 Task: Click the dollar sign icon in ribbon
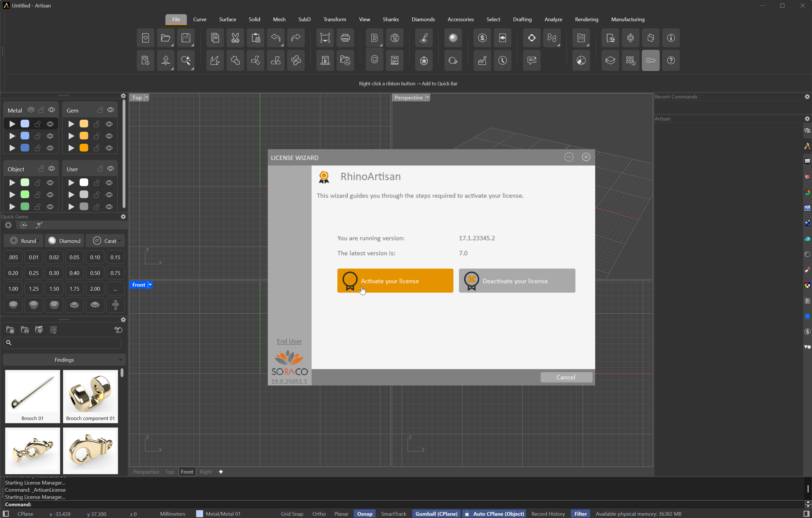coord(482,38)
